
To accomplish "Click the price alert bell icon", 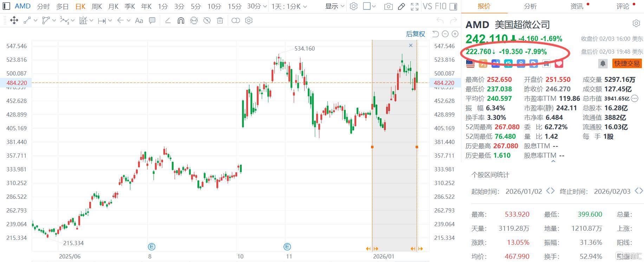I will 603,64.
